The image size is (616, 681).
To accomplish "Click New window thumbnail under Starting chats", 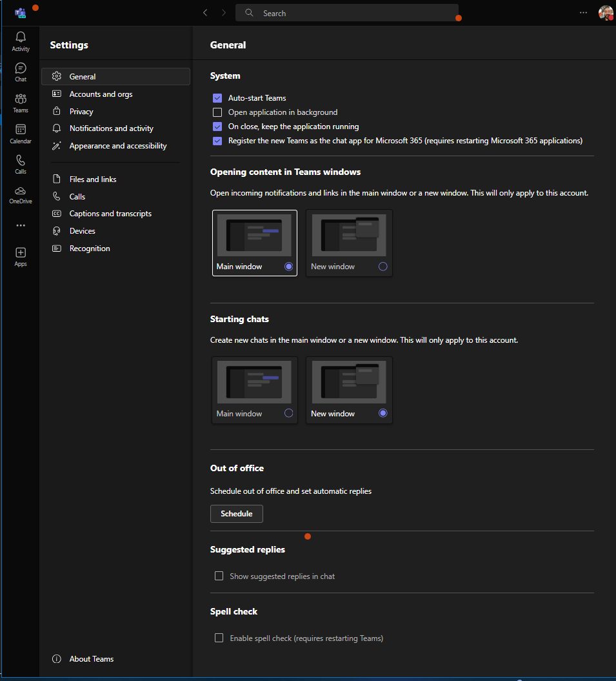I will [x=349, y=381].
